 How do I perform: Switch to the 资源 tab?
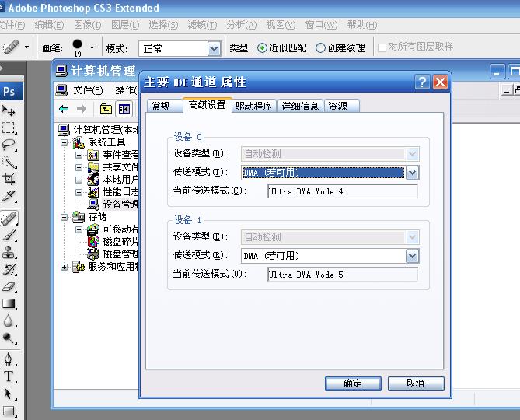(341, 106)
